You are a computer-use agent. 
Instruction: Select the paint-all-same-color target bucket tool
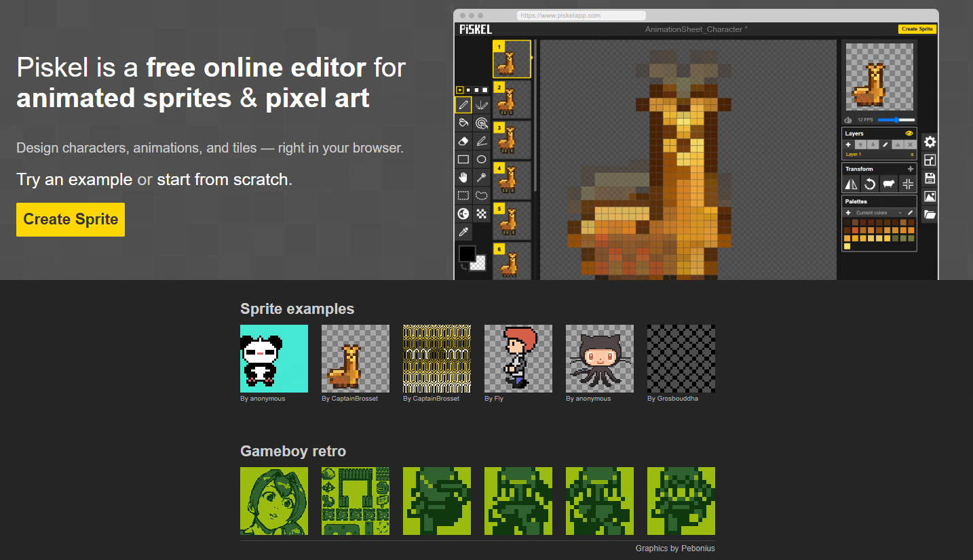click(x=482, y=123)
